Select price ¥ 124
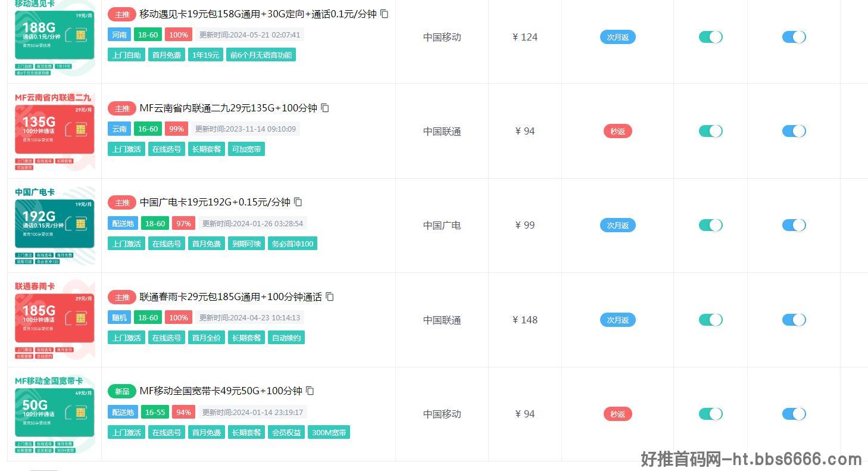868x471 pixels. point(525,37)
